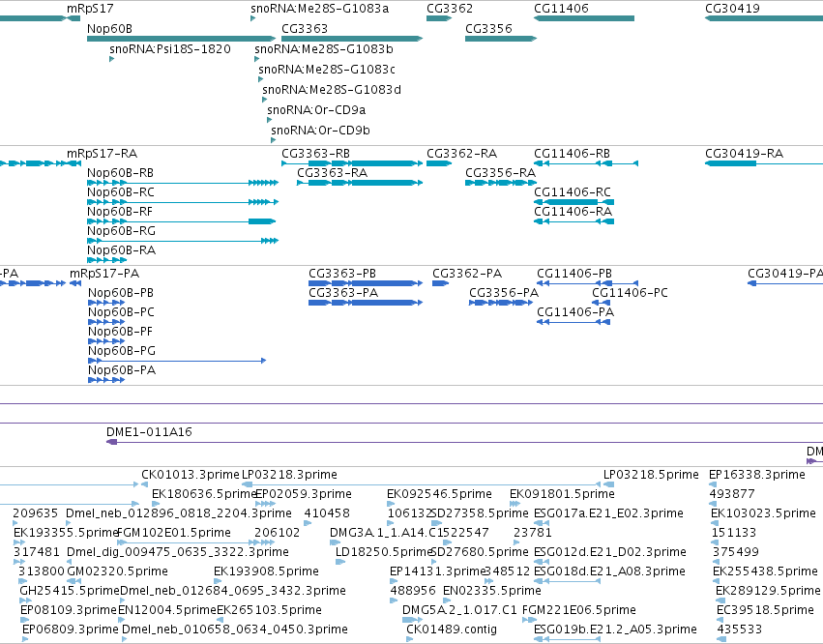Click the CK01013.3prime insertion label
823x644 pixels.
190,475
